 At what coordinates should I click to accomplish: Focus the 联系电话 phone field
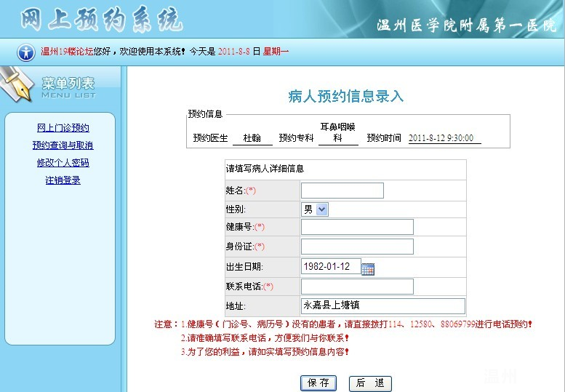357,287
